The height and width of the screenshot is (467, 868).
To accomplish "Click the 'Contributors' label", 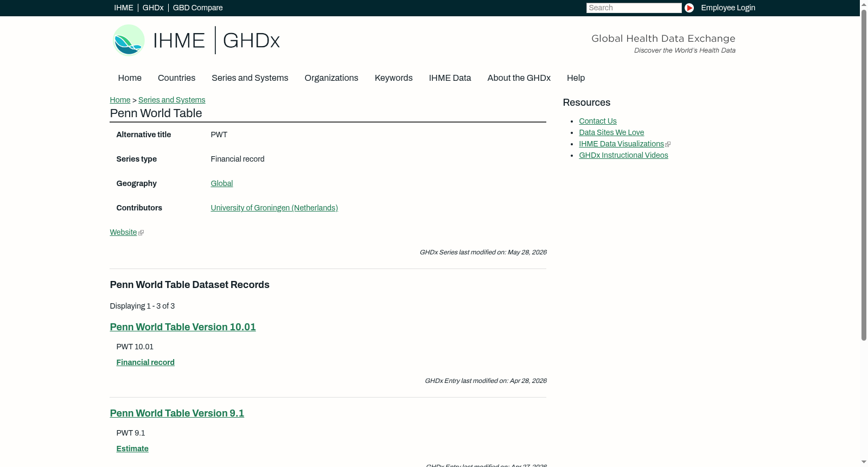I will click(x=139, y=208).
